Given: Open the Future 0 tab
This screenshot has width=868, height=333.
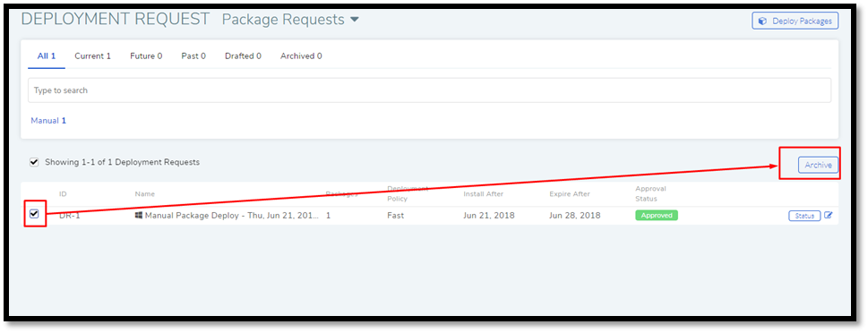Looking at the screenshot, I should point(146,55).
